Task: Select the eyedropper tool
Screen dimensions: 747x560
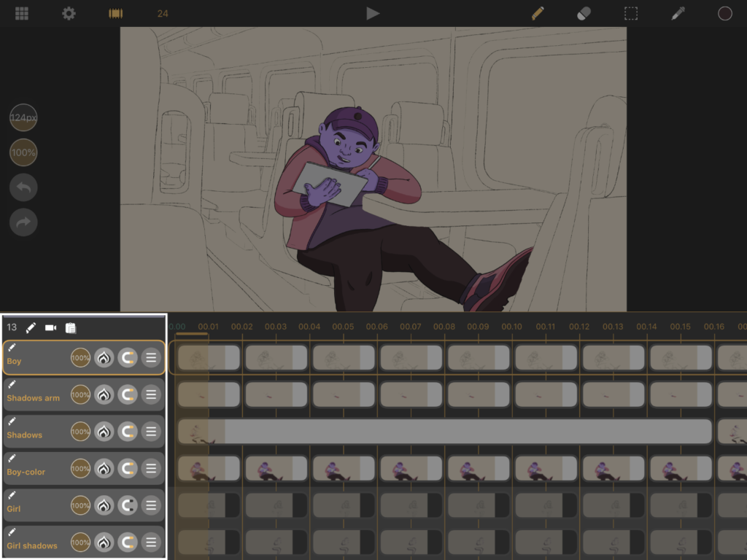Action: click(678, 13)
